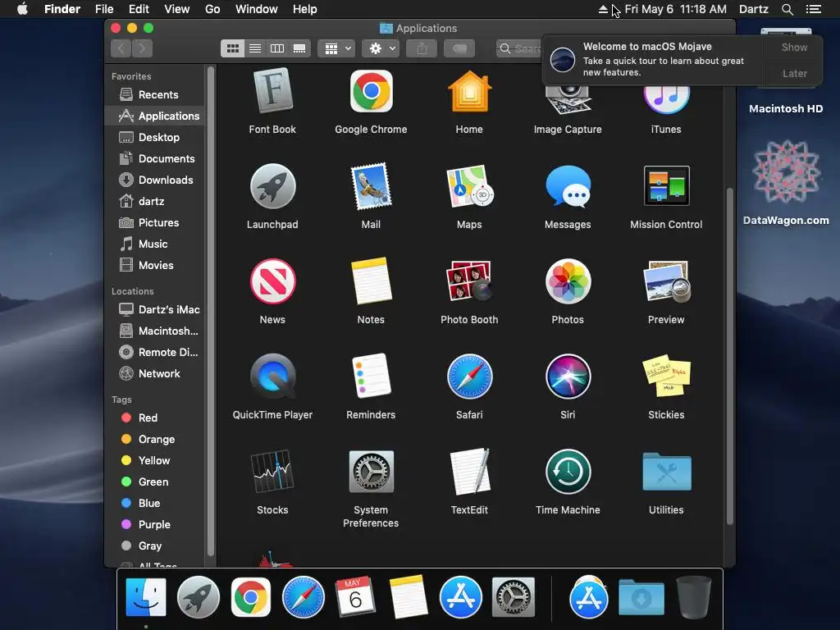Click Show on the Mojave notification
Image resolution: width=840 pixels, height=630 pixels.
click(x=794, y=47)
